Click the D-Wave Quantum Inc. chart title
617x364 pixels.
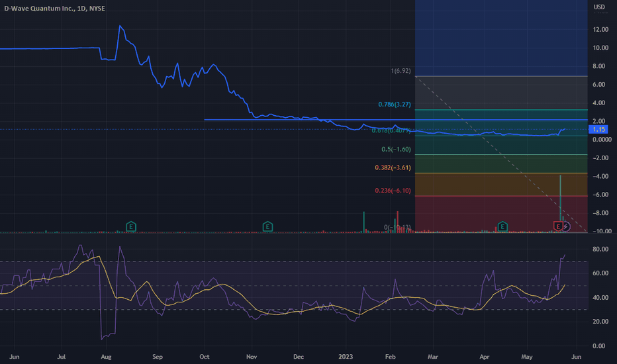[x=55, y=8]
